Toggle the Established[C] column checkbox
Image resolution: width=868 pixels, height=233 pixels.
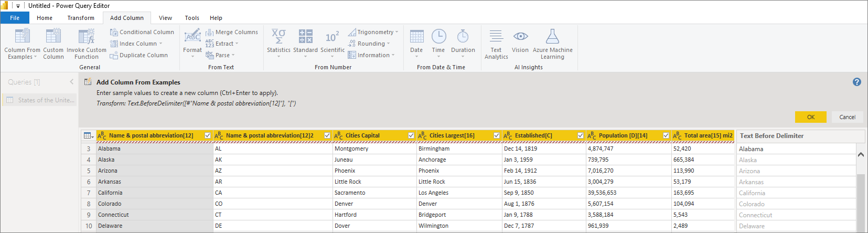click(581, 135)
